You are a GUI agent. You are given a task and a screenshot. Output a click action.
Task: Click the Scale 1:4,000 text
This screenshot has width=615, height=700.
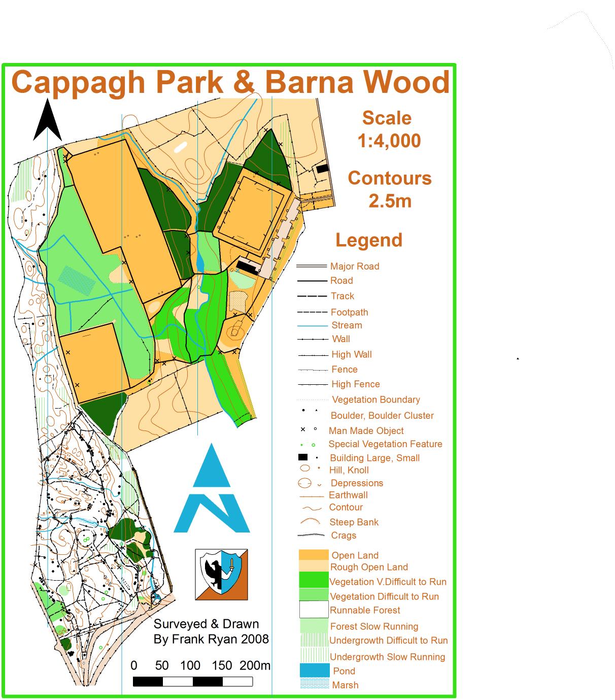pos(388,129)
